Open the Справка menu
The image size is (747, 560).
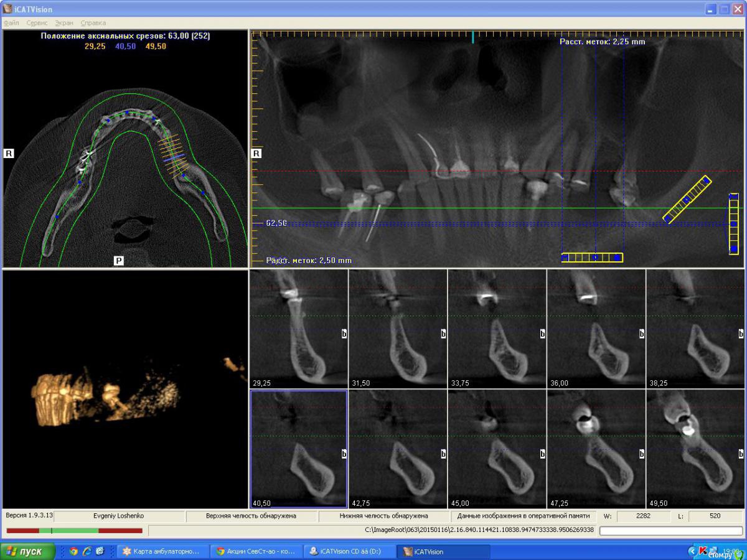(x=93, y=23)
